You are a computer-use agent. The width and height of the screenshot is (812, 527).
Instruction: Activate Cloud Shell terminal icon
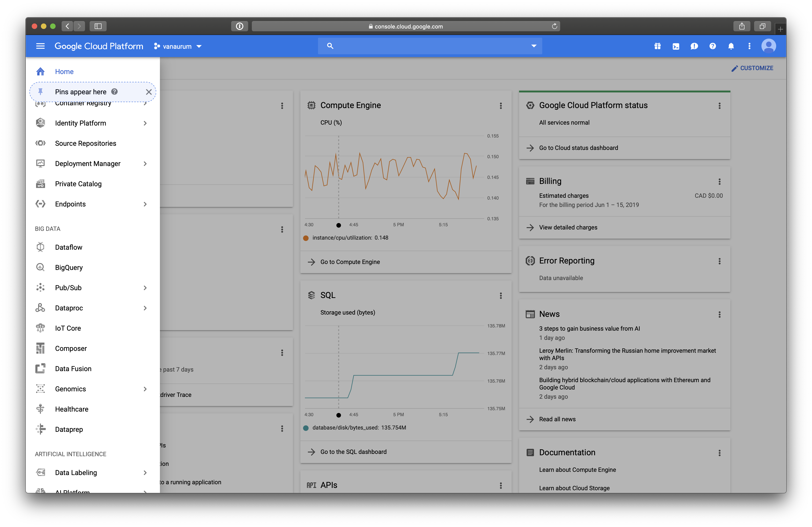click(x=676, y=46)
